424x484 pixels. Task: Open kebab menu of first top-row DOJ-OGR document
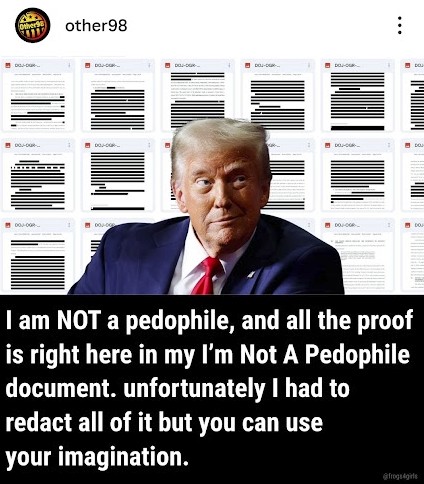click(x=69, y=65)
